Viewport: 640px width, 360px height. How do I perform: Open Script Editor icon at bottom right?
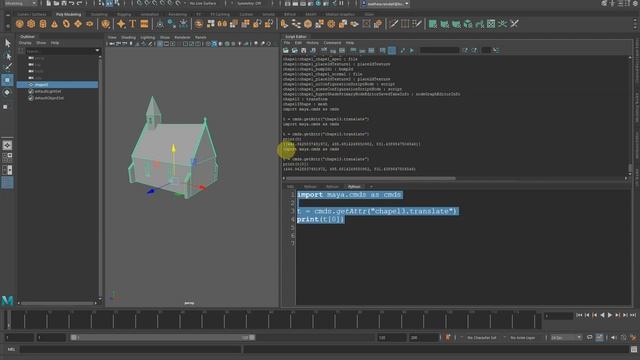(x=634, y=349)
